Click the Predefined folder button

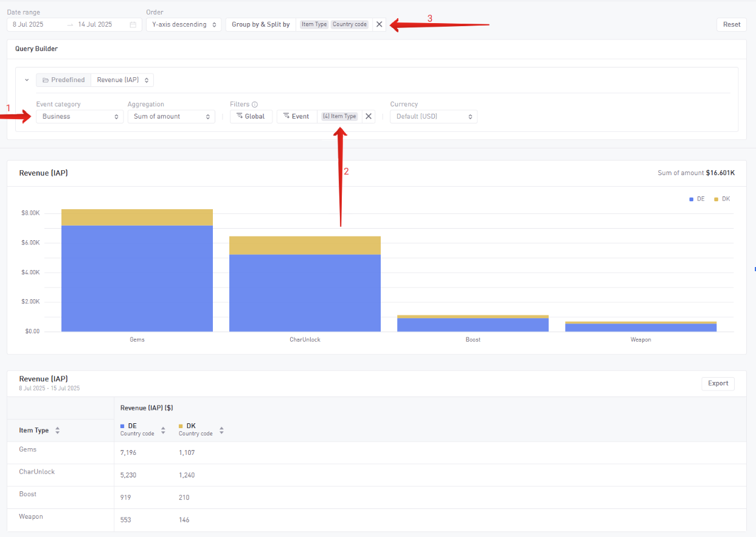pos(63,80)
